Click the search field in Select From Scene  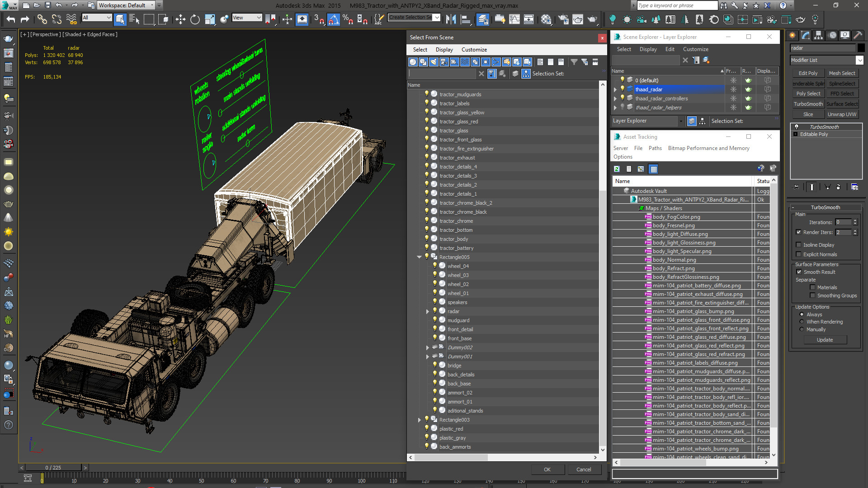[x=442, y=74]
